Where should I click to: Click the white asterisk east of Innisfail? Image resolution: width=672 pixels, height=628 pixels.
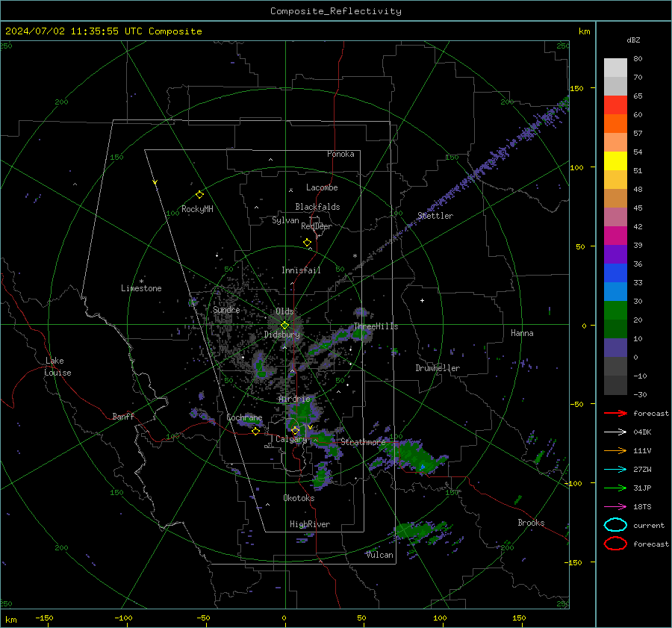coord(355,256)
